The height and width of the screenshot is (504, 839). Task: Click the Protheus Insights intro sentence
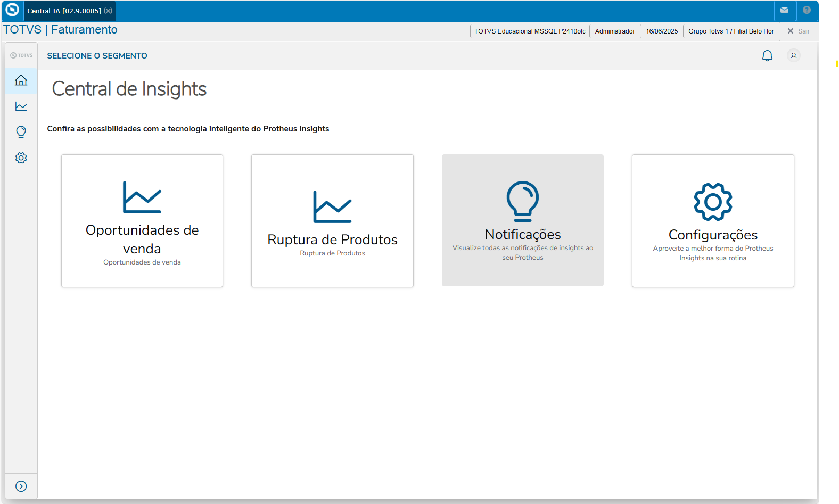click(188, 129)
